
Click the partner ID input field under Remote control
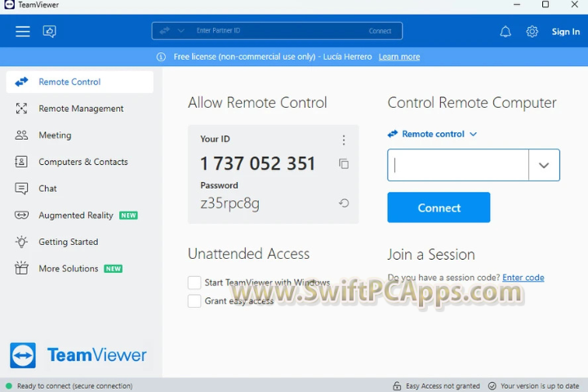[x=458, y=165]
